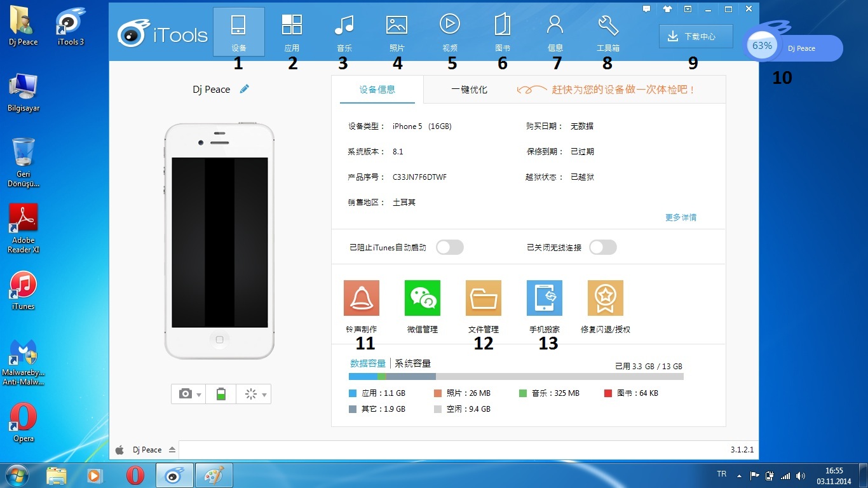Click the Apple logo in the status bar

pyautogui.click(x=120, y=450)
